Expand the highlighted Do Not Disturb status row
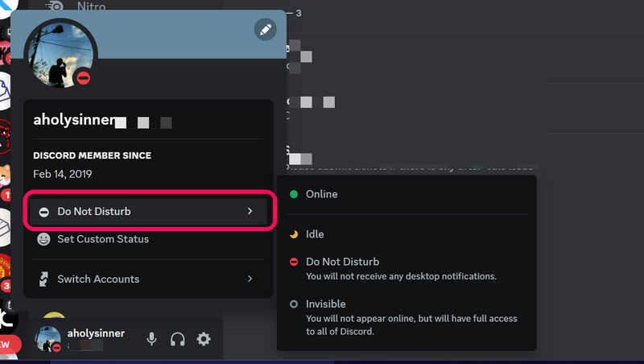The height and width of the screenshot is (364, 644). 150,211
